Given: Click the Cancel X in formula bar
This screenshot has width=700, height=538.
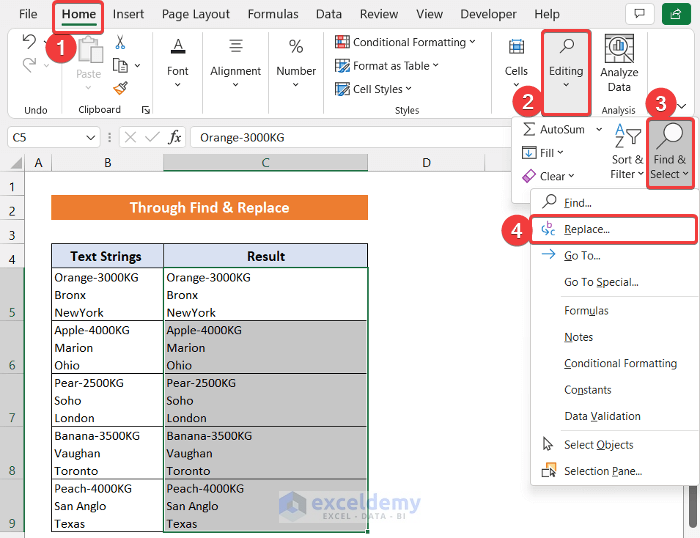Looking at the screenshot, I should coord(130,137).
